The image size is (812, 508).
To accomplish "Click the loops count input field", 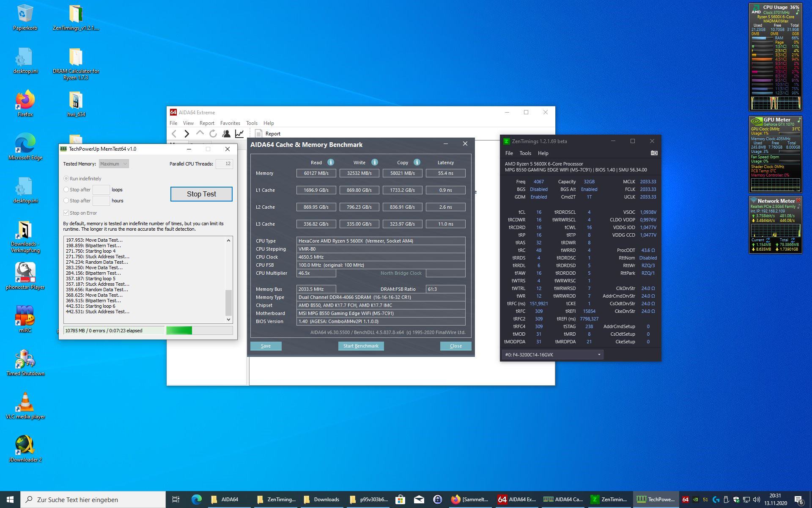I will click(x=101, y=190).
